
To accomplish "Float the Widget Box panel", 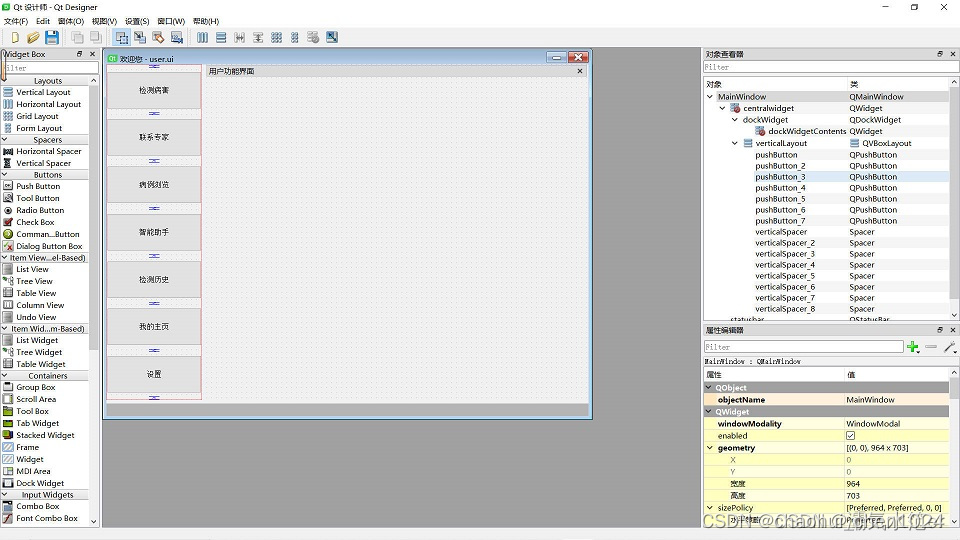I will pyautogui.click(x=80, y=54).
